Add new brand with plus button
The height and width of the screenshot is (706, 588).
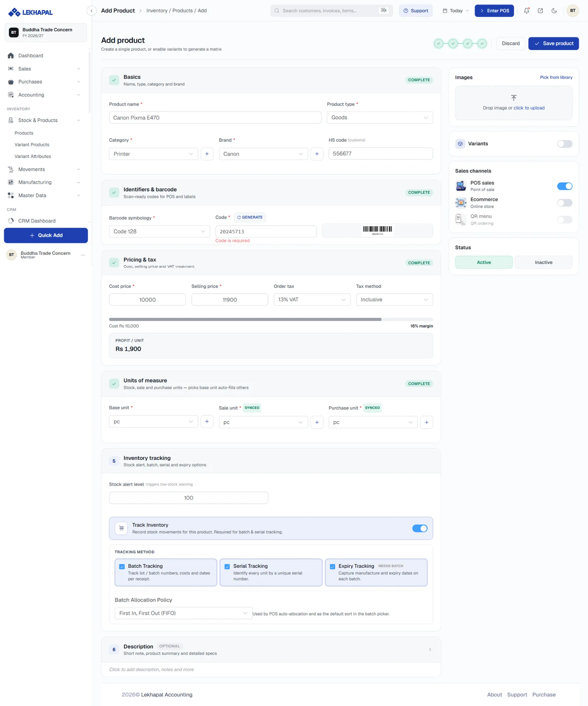tap(317, 154)
